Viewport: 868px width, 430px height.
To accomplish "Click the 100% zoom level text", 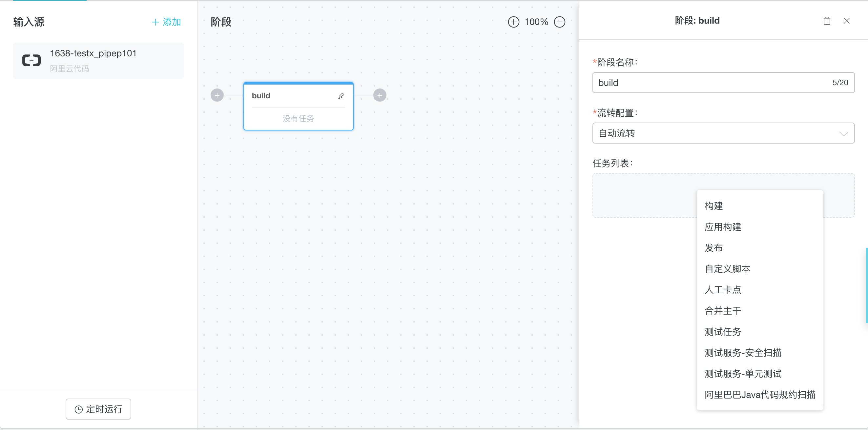I will 536,22.
